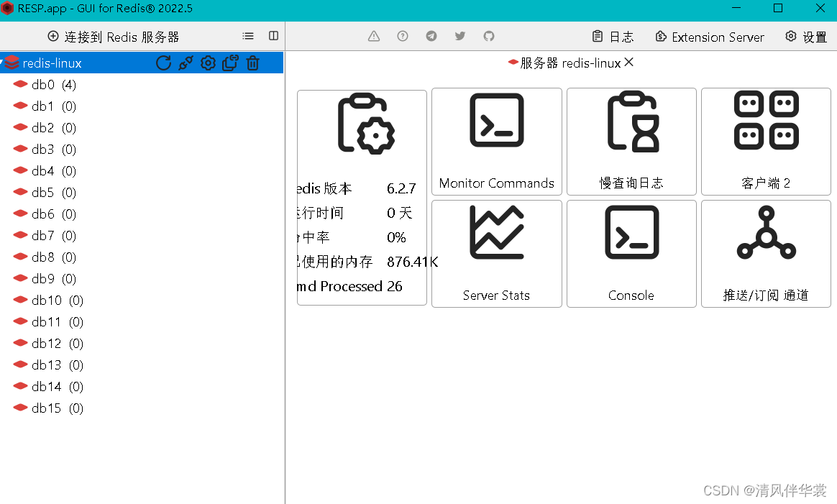Open the Twitter icon
This screenshot has width=837, height=504.
(460, 36)
